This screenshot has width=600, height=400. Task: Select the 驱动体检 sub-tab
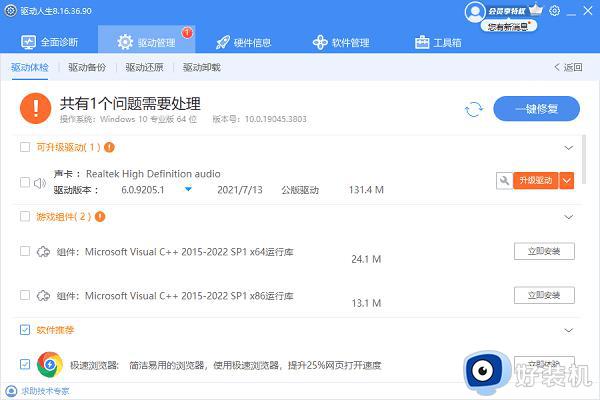coord(30,67)
